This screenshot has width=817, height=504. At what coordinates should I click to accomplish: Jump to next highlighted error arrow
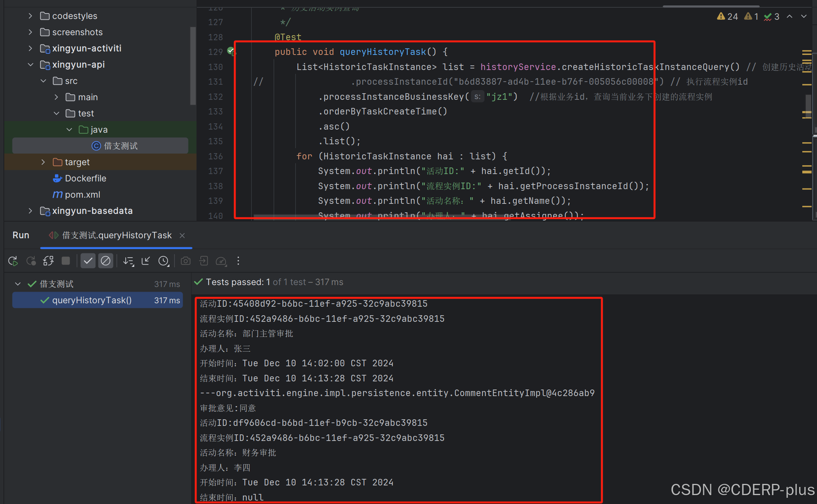pos(803,17)
